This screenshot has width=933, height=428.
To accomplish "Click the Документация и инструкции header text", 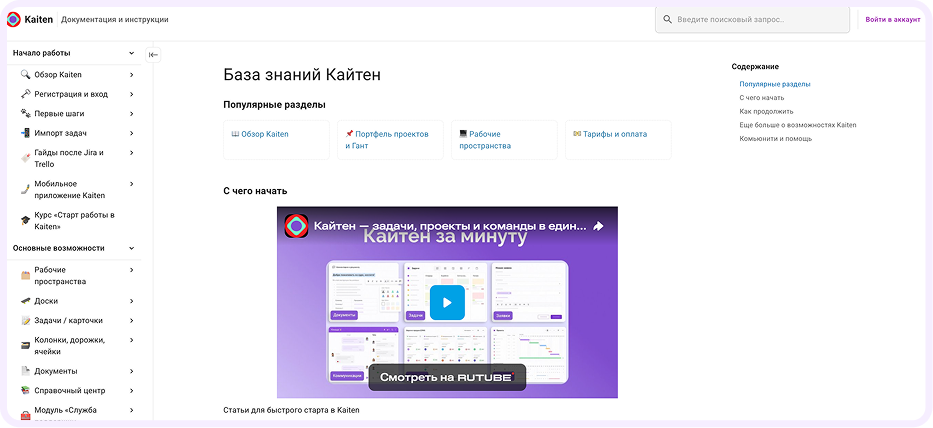I will click(x=115, y=20).
